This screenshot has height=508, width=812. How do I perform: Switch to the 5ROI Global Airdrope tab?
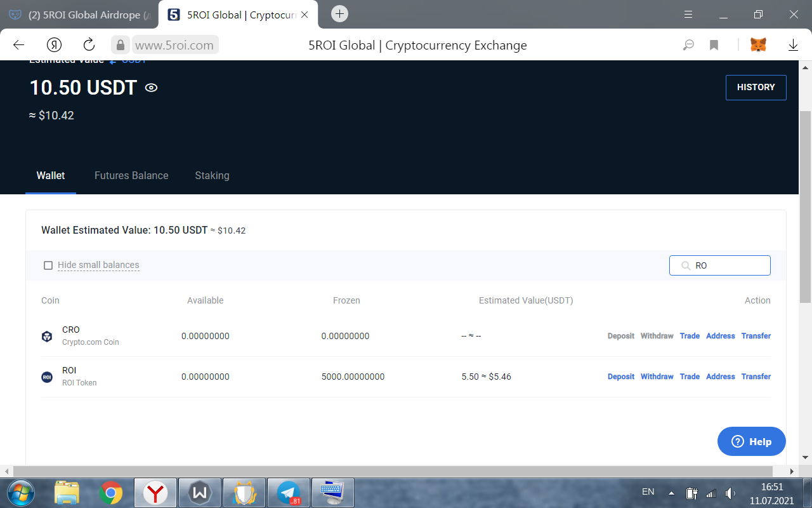79,15
